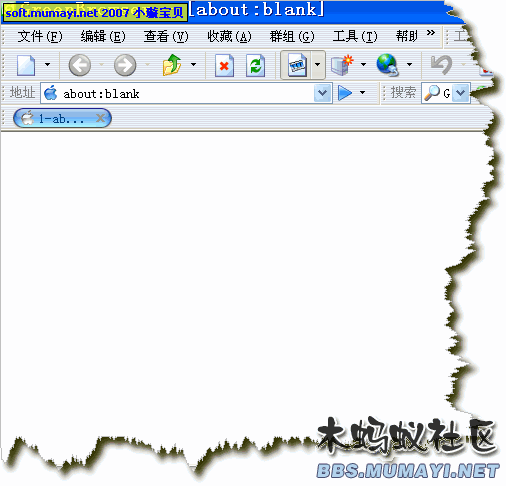Click the gray Undo arrow icon

tap(441, 65)
